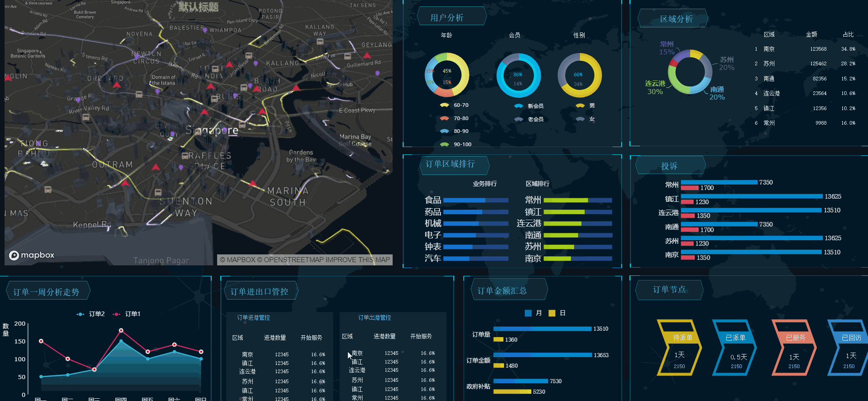Open the © OPENSTREETMAP attribution link
Screen dimensions: 868x401
pos(290,259)
